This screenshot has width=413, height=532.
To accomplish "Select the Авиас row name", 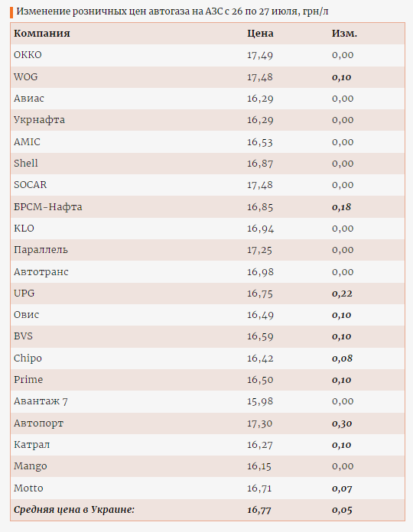I will pyautogui.click(x=29, y=99).
